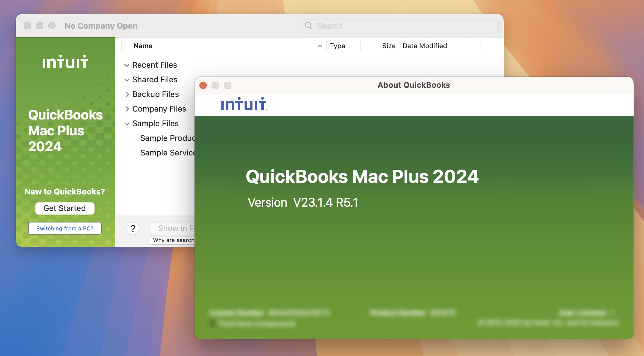This screenshot has width=644, height=356.
Task: Collapse the Shared Files section
Action: click(x=127, y=79)
